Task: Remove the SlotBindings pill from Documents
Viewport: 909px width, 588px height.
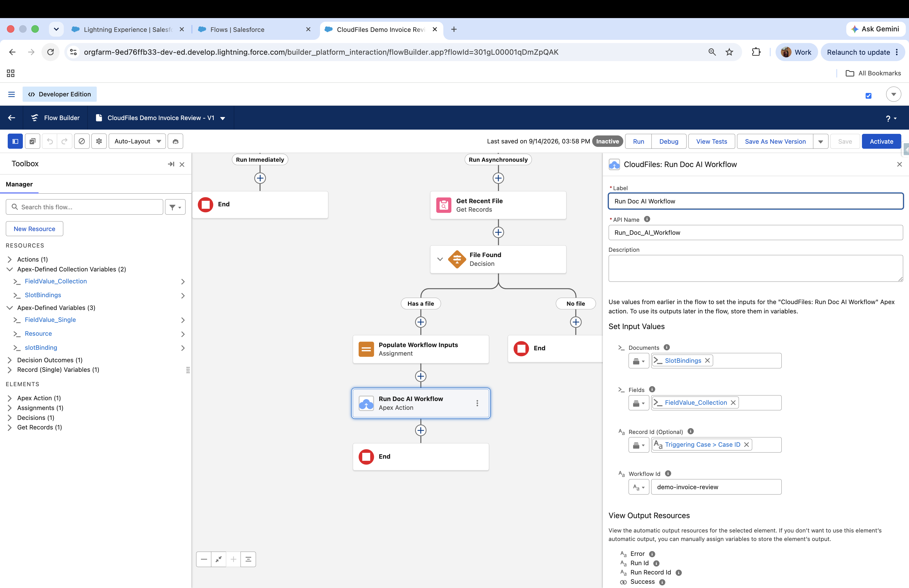Action: tap(707, 361)
